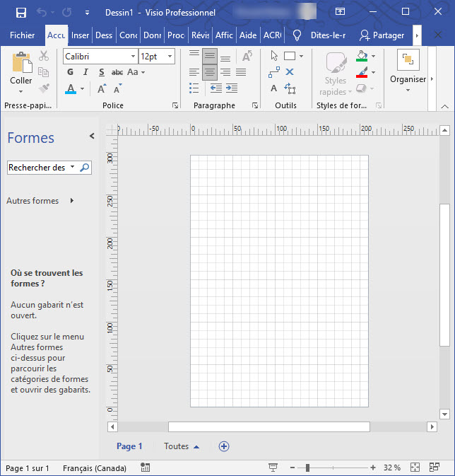455x476 pixels.
Task: Apply line color with pen icon
Action: click(362, 72)
